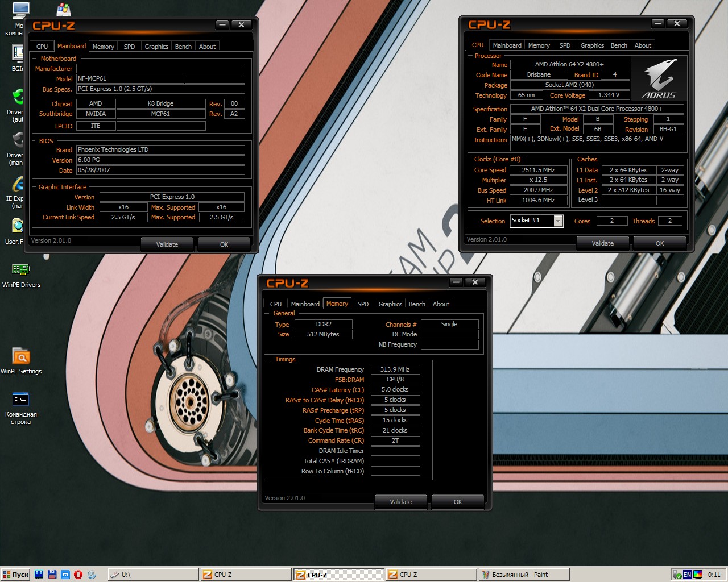Open CPU tab in the timings window
728x582 pixels.
click(276, 304)
